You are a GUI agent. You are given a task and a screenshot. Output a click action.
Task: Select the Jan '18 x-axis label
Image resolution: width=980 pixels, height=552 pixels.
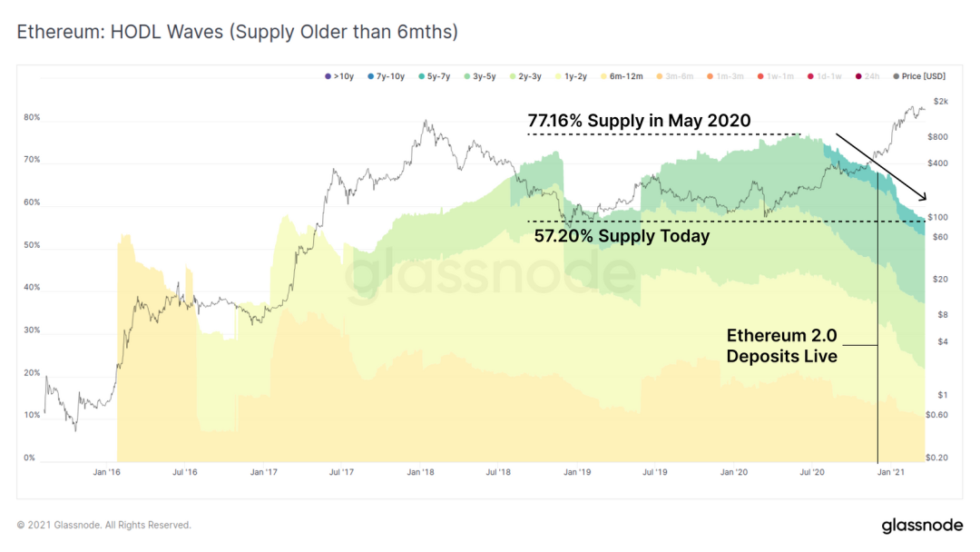coord(421,472)
